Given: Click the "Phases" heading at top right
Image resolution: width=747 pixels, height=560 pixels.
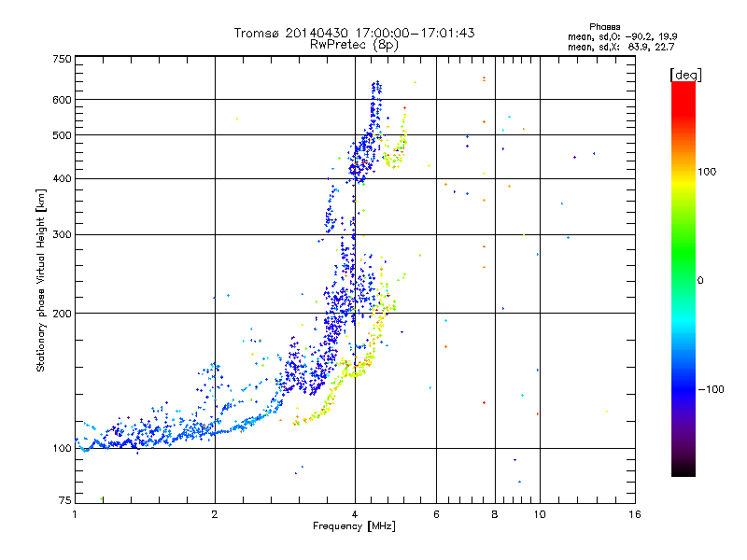Looking at the screenshot, I should pos(604,27).
